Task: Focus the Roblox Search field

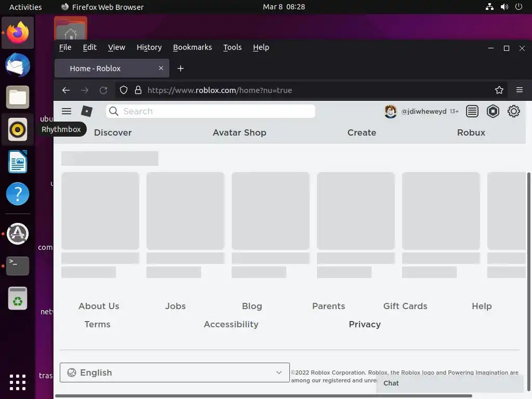Action: tap(210, 111)
